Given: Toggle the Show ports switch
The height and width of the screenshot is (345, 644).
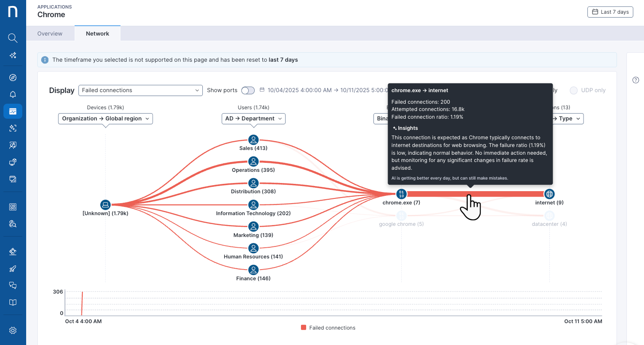Looking at the screenshot, I should tap(248, 90).
